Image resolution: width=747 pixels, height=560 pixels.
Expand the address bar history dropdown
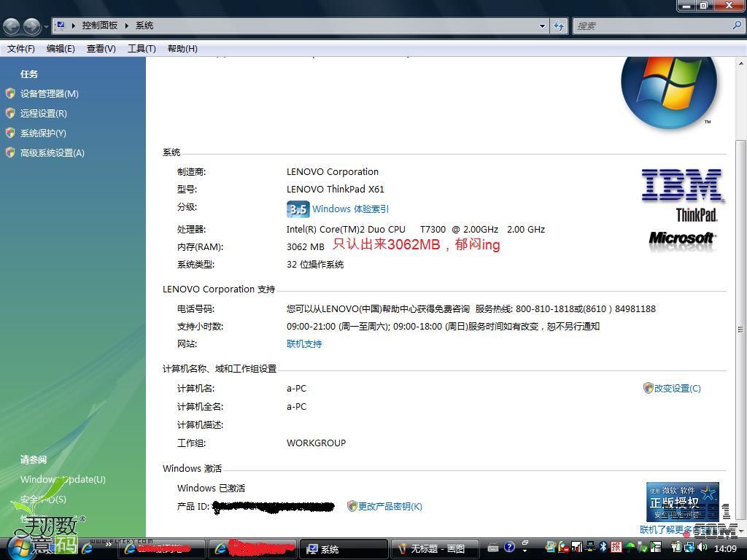click(542, 26)
